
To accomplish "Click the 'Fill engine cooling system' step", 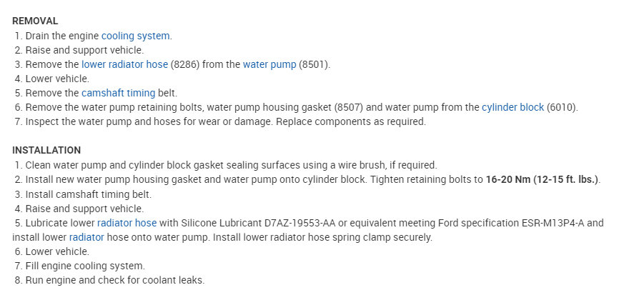I will [84, 266].
